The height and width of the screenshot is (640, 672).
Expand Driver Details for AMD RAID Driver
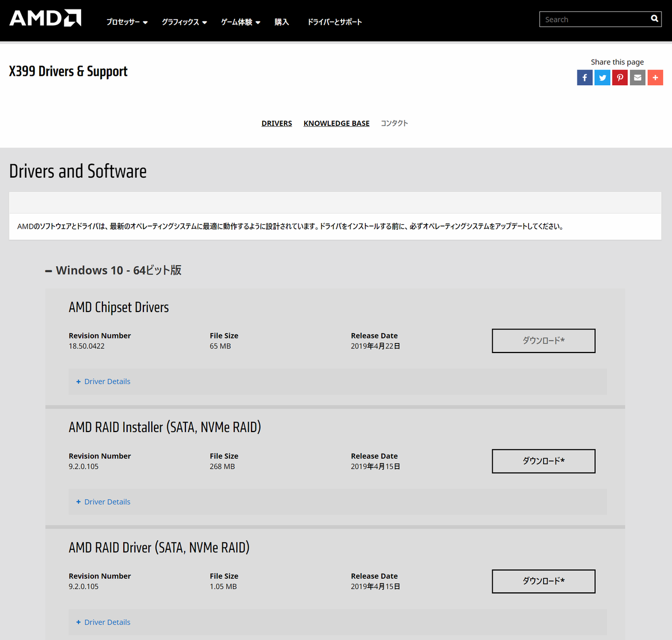[x=103, y=622]
